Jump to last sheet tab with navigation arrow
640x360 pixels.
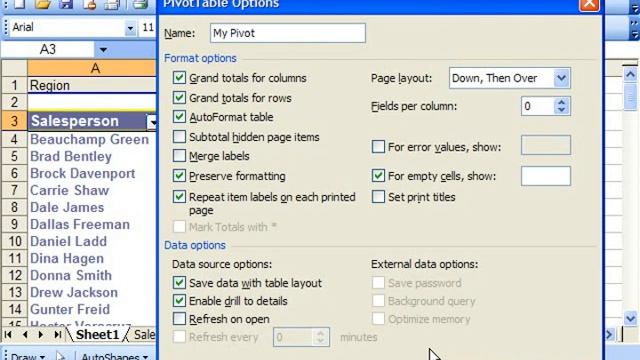[x=58, y=335]
